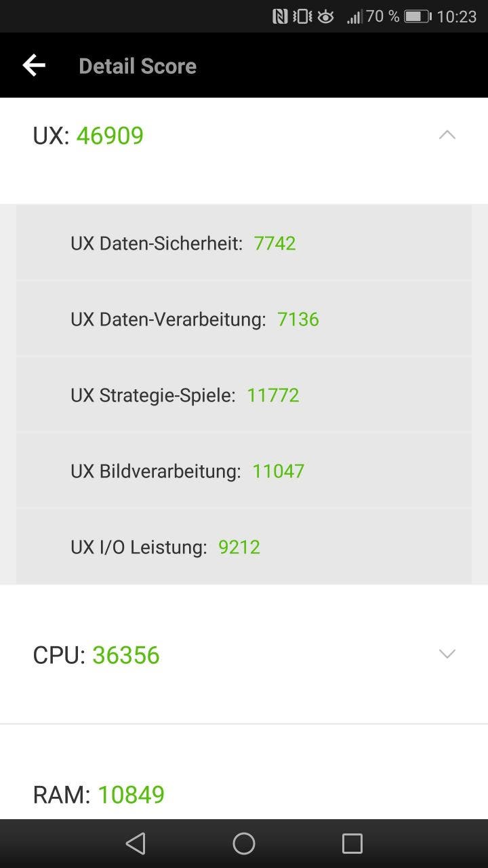Tap the Detail Score title

(138, 66)
